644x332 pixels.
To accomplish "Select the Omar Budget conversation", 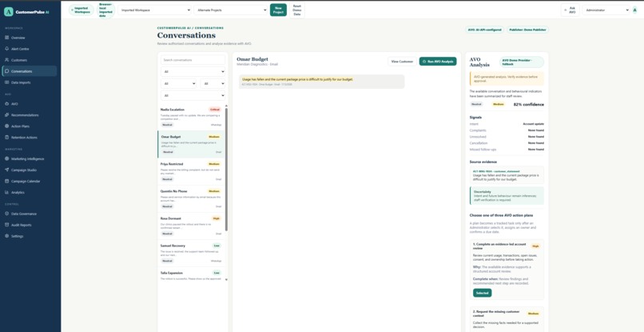I will click(x=192, y=145).
